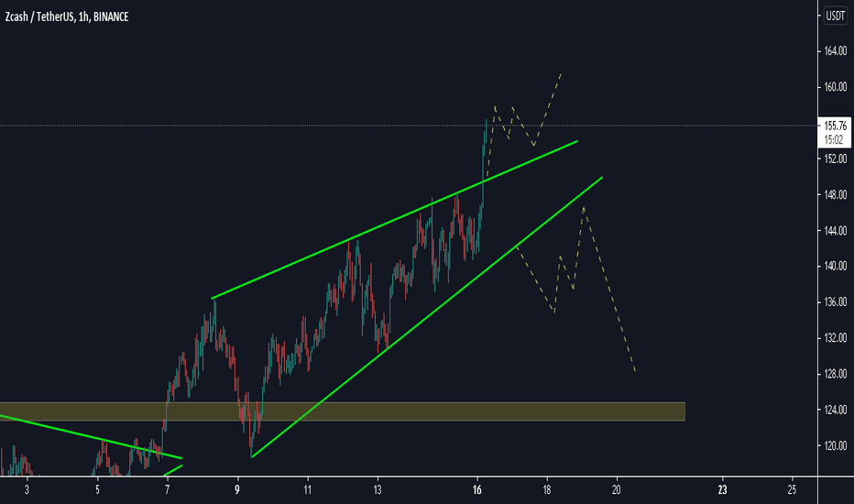
Task: Select the yellow support zone rectangle
Action: tap(343, 411)
